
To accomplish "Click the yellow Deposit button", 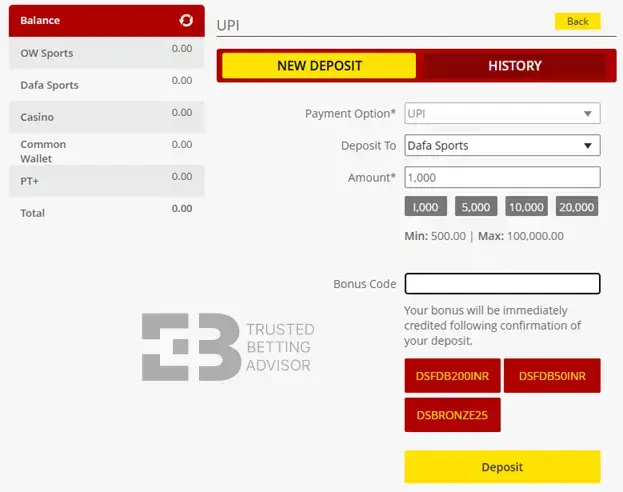I will click(x=502, y=467).
